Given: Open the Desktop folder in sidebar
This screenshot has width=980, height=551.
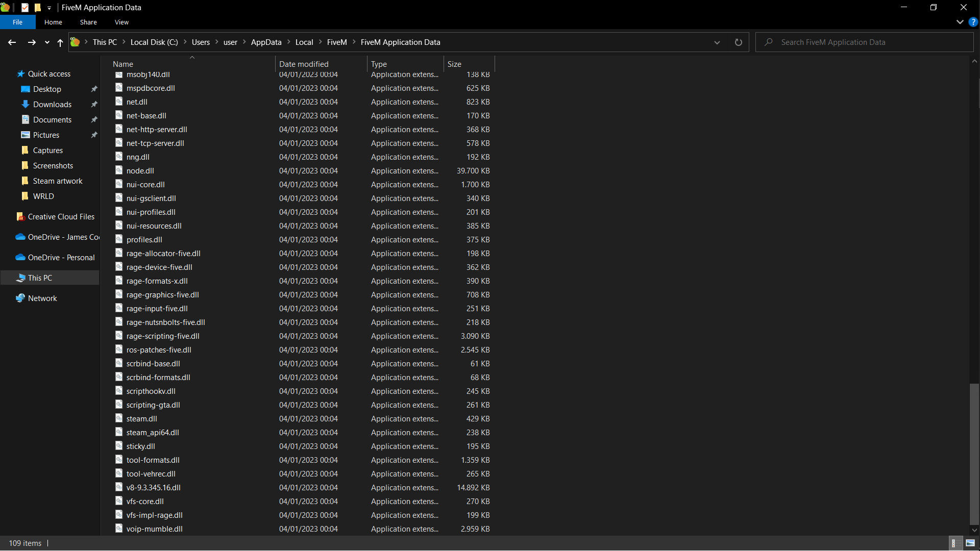Looking at the screenshot, I should (x=47, y=89).
